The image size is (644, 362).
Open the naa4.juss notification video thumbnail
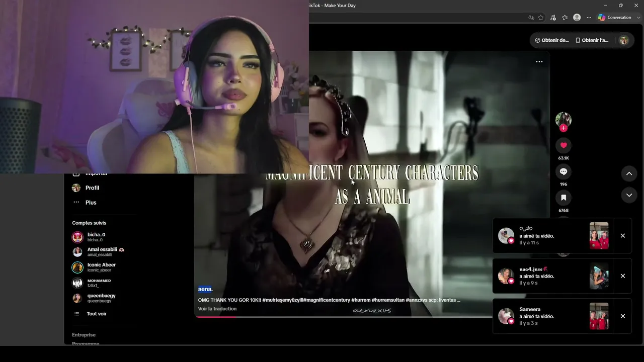[x=599, y=276]
